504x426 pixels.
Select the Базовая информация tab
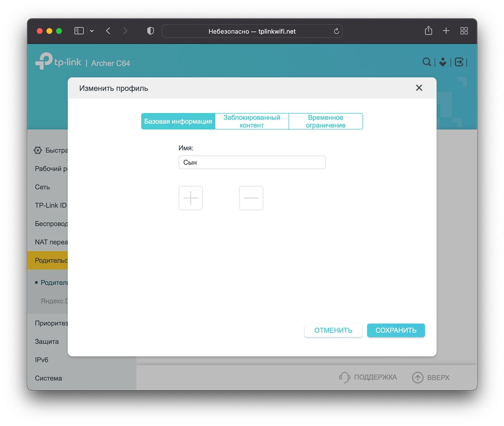pyautogui.click(x=178, y=121)
